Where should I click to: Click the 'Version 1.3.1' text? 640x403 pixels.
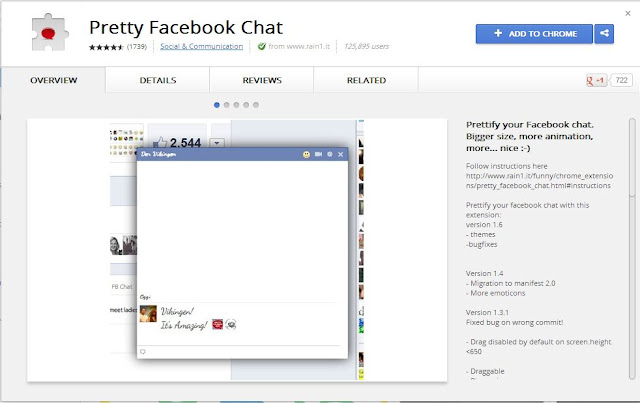pos(487,312)
